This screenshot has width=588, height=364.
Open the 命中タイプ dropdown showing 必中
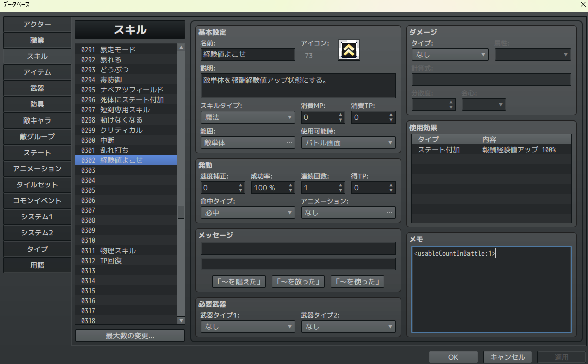pos(248,212)
